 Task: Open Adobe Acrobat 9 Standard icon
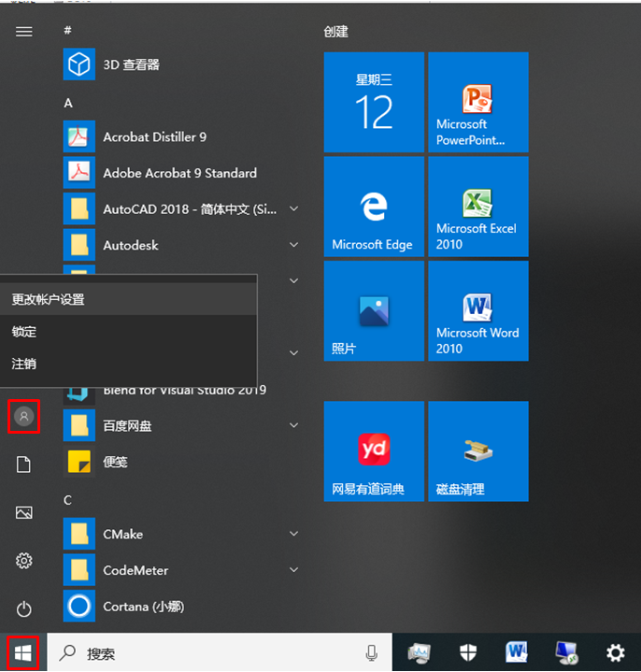pos(79,173)
